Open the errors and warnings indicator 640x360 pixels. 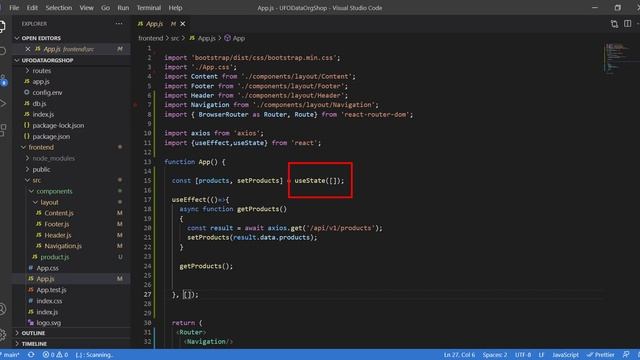(56, 355)
